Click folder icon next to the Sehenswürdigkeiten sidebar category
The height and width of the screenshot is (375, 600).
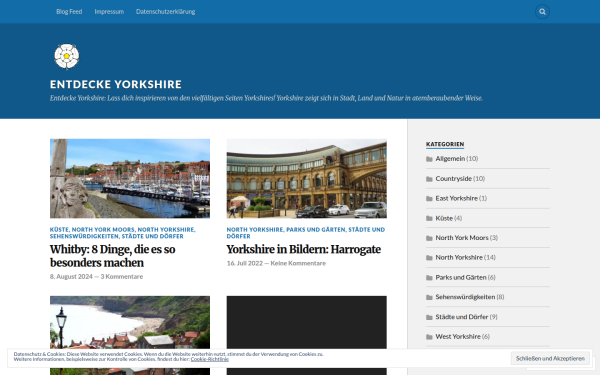[429, 297]
